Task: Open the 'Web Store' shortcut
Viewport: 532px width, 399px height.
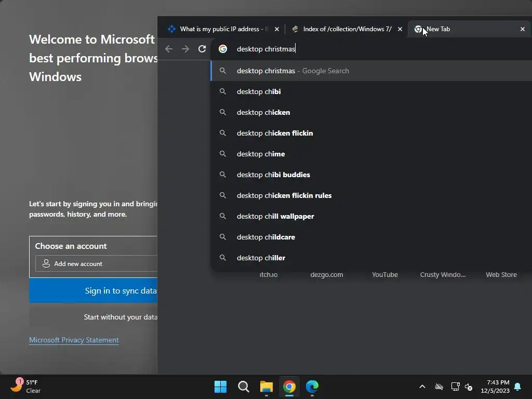Action: pyautogui.click(x=501, y=274)
